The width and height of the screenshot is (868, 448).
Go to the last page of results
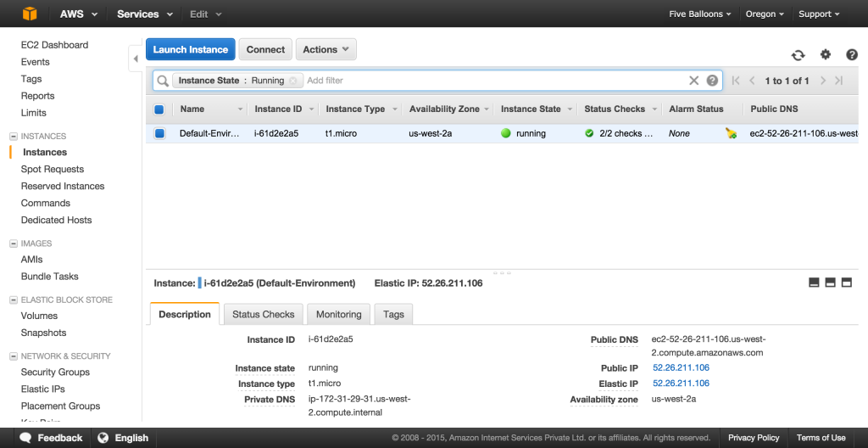838,81
